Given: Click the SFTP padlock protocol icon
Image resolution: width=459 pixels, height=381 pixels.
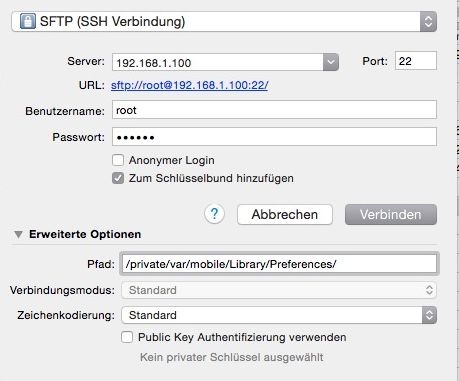Looking at the screenshot, I should 28,21.
